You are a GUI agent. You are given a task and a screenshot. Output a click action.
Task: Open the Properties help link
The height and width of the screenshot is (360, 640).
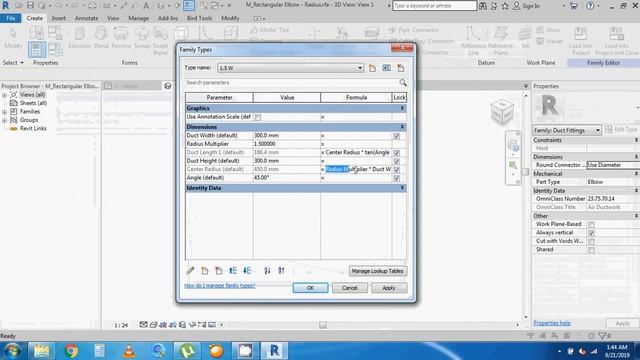(552, 323)
